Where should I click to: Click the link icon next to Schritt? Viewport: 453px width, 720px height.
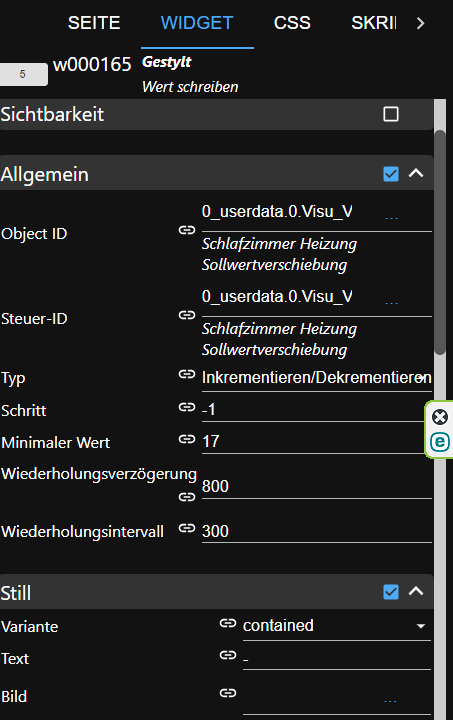click(x=187, y=407)
